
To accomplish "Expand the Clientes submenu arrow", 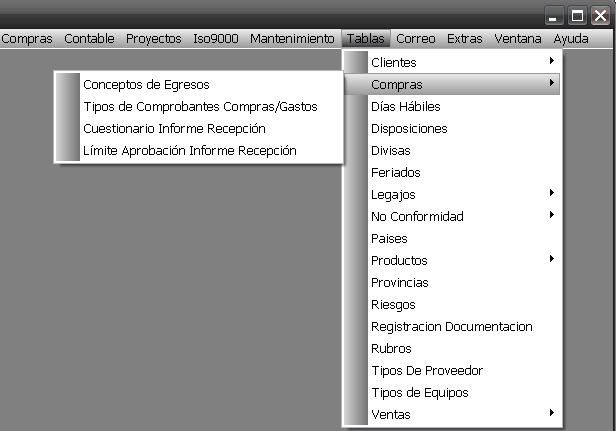I will [552, 62].
